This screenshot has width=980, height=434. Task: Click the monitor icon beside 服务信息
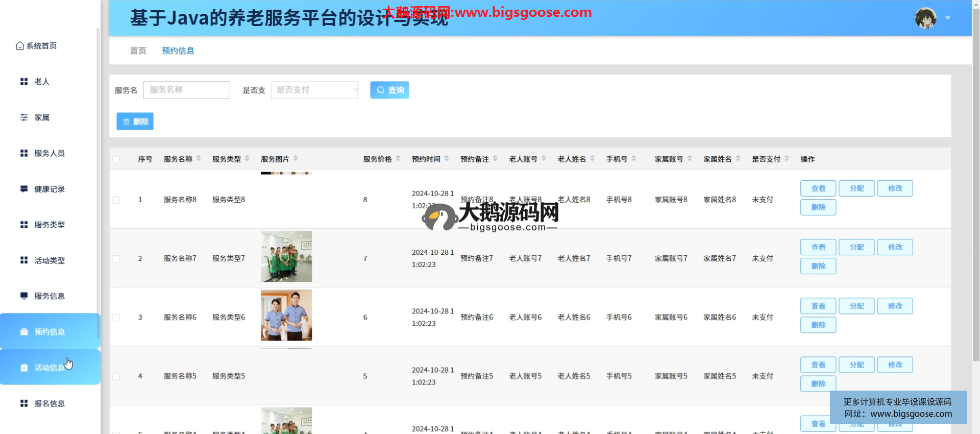coord(24,296)
